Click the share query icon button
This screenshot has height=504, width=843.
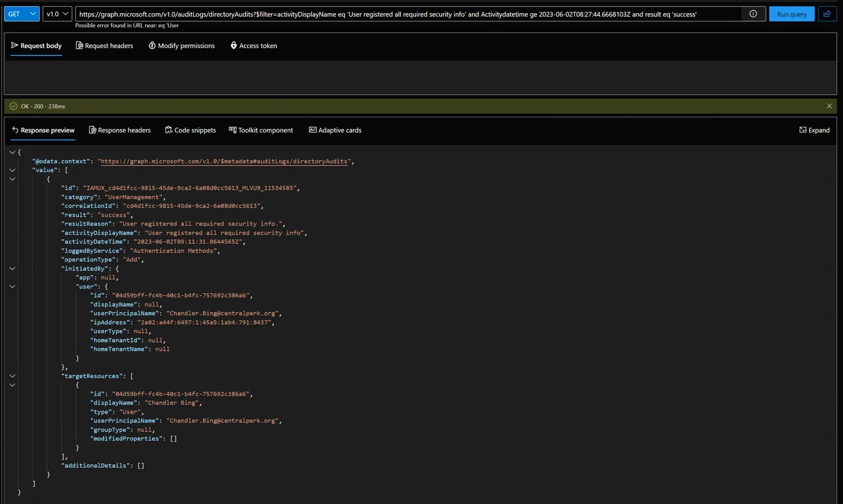click(x=827, y=14)
